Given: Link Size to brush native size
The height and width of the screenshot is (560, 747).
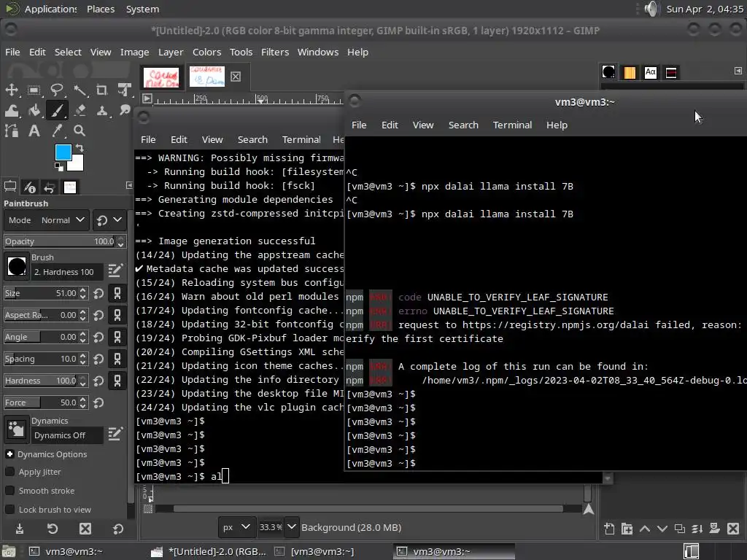Looking at the screenshot, I should (117, 293).
